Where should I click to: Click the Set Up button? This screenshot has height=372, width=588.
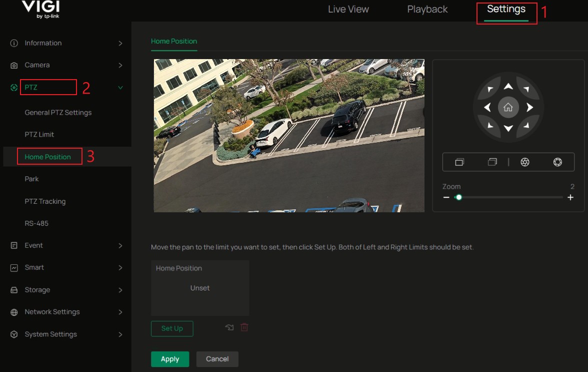click(x=172, y=328)
